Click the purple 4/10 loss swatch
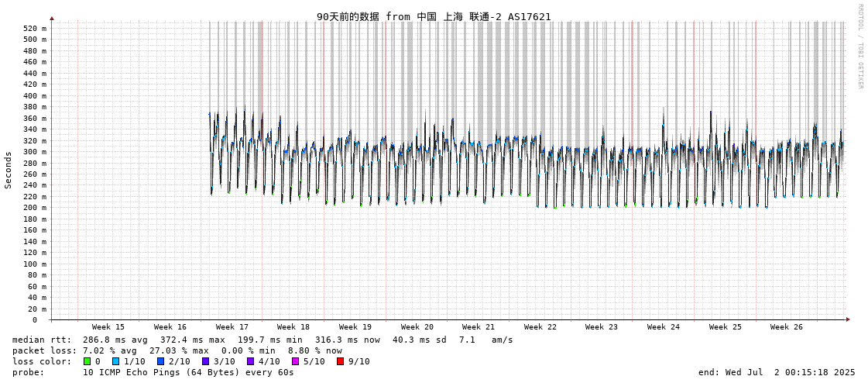 click(x=251, y=361)
